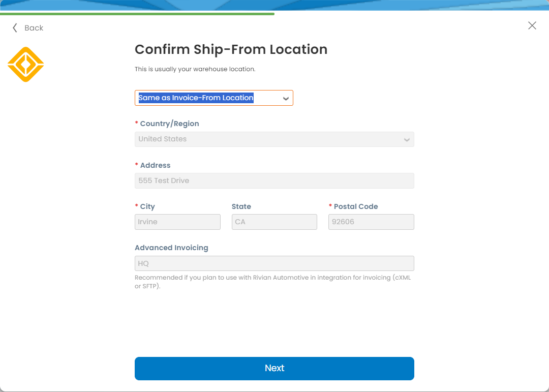Viewport: 549px width, 392px height.
Task: Click the back chevron arrow icon
Action: click(x=15, y=28)
